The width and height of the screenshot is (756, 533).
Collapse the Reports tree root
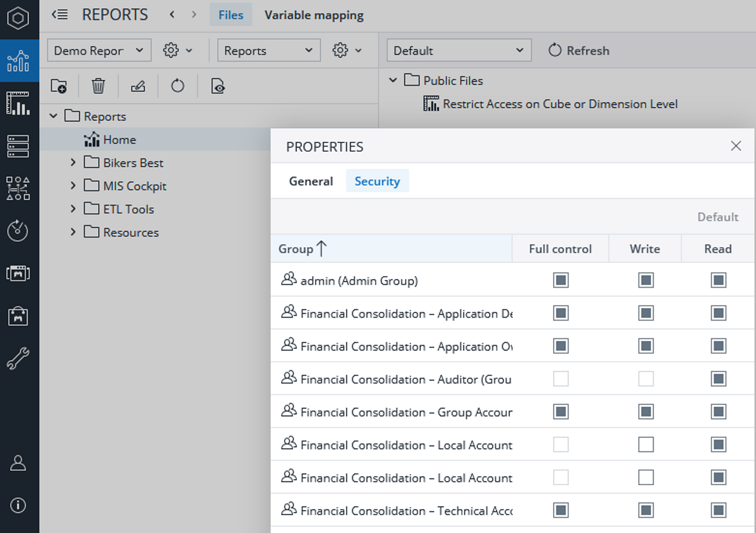53,116
